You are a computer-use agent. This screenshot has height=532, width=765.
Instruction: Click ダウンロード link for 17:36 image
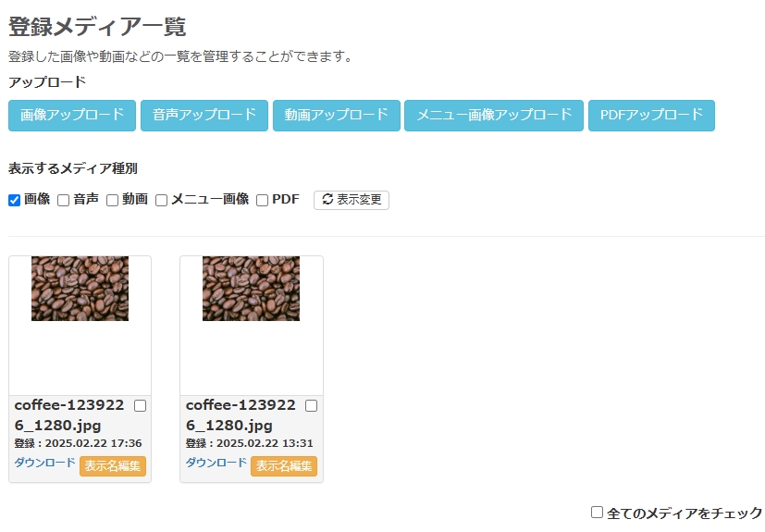pyautogui.click(x=44, y=463)
